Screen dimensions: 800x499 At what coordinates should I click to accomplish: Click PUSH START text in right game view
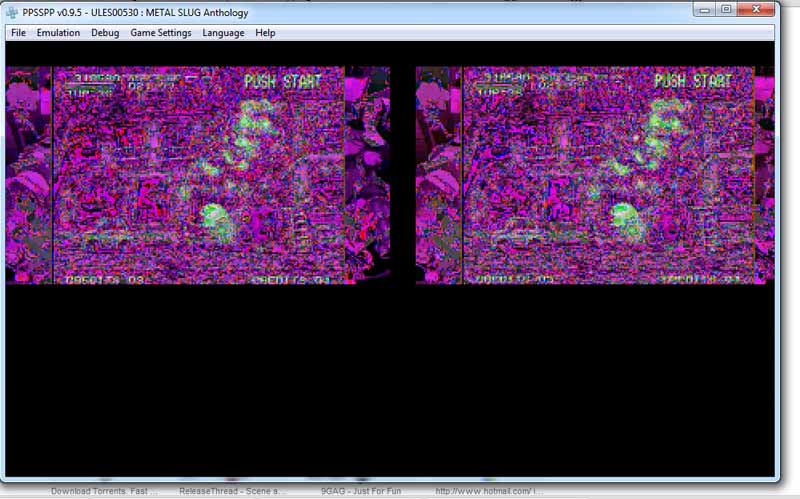click(693, 82)
